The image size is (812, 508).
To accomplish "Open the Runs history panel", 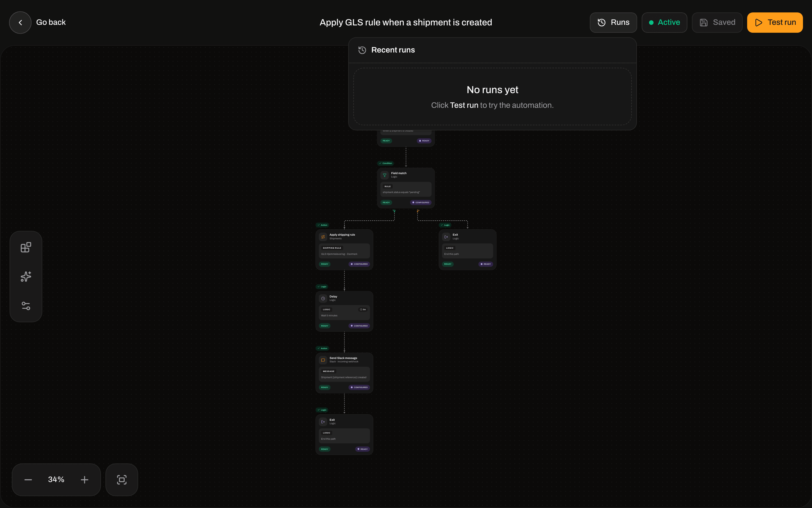I will (613, 23).
